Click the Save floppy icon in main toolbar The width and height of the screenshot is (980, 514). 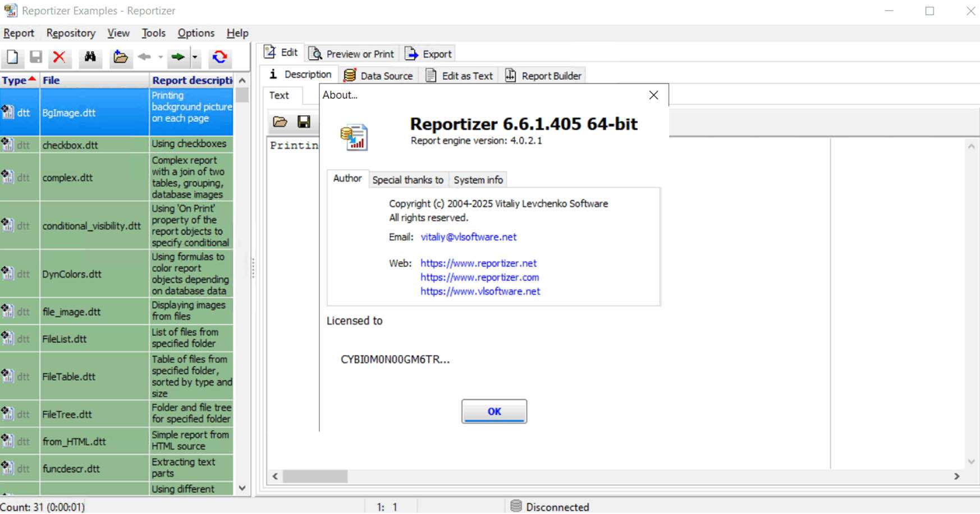pyautogui.click(x=36, y=57)
